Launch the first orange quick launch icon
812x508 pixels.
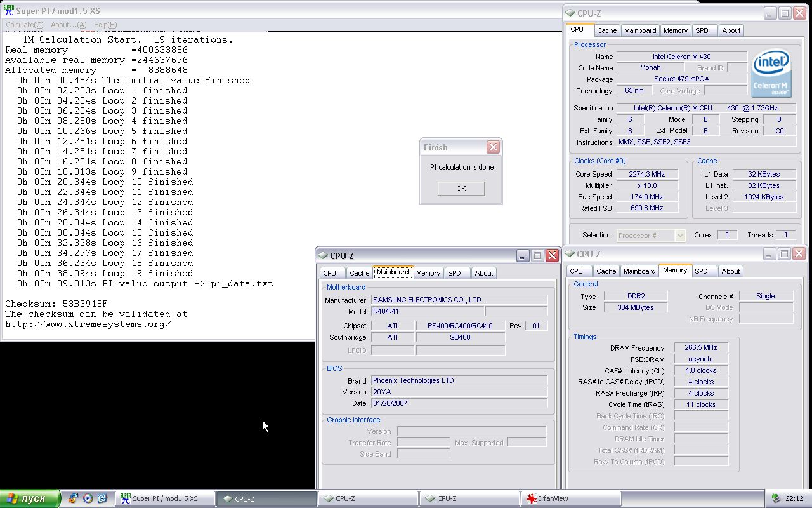(74, 498)
